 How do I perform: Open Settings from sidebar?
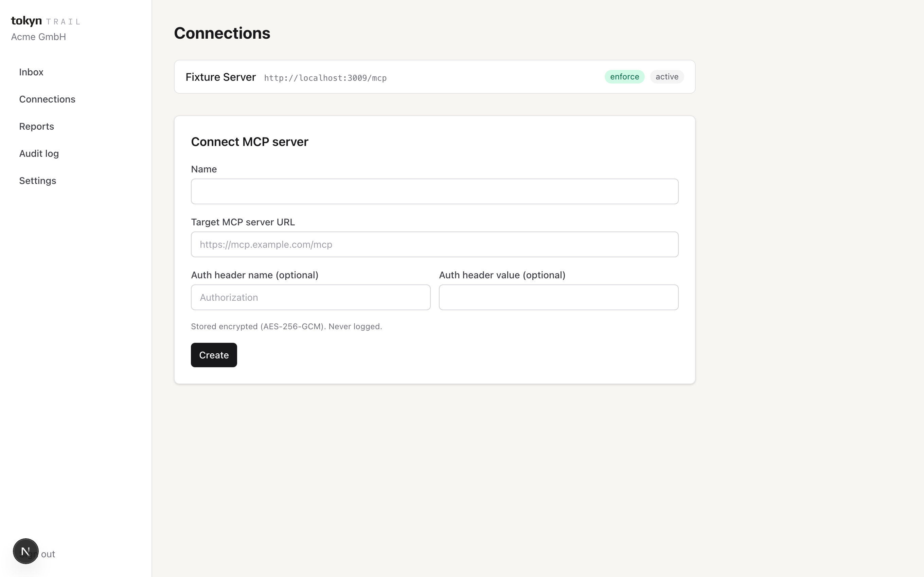pyautogui.click(x=38, y=181)
